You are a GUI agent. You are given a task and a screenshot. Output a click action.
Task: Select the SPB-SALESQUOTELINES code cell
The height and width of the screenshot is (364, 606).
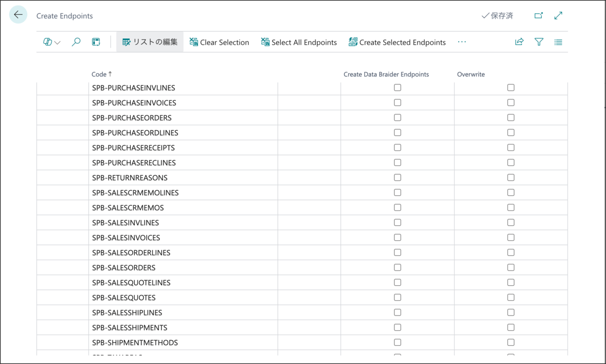(183, 283)
